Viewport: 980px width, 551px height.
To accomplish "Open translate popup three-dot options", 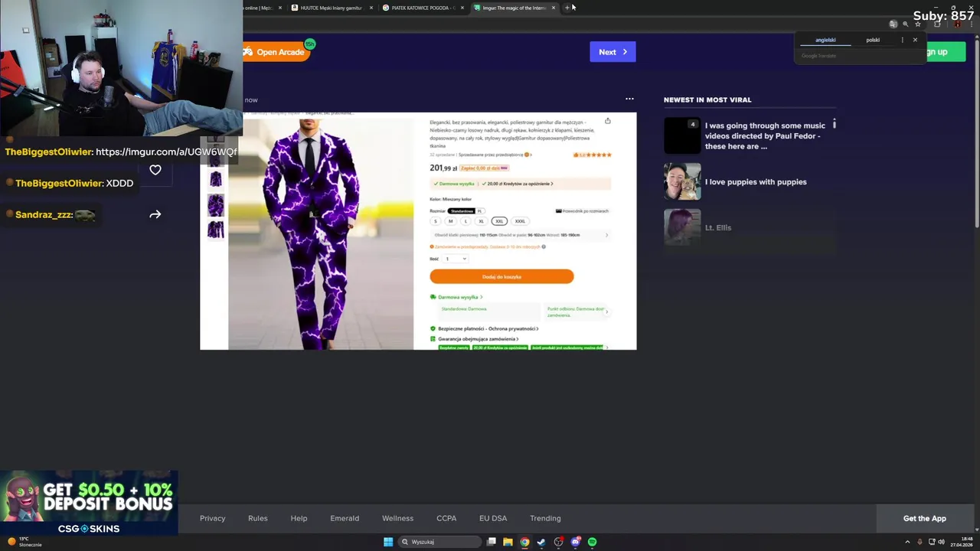I will coord(902,40).
